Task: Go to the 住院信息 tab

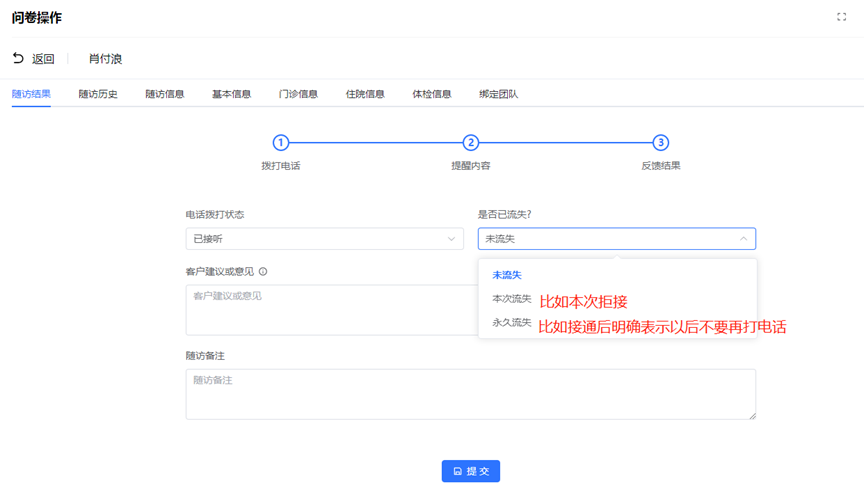Action: click(x=365, y=94)
